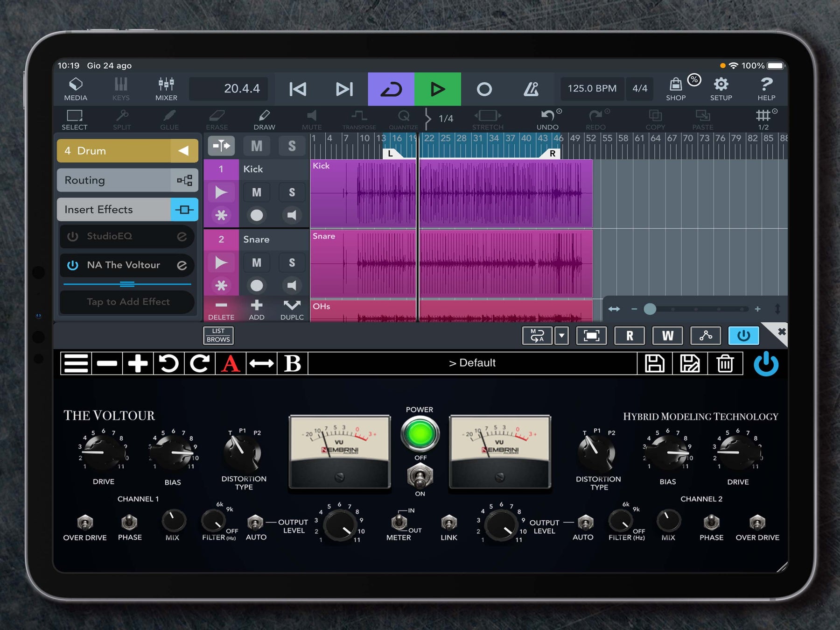Jump to next marker
This screenshot has height=630, width=840.
(344, 89)
